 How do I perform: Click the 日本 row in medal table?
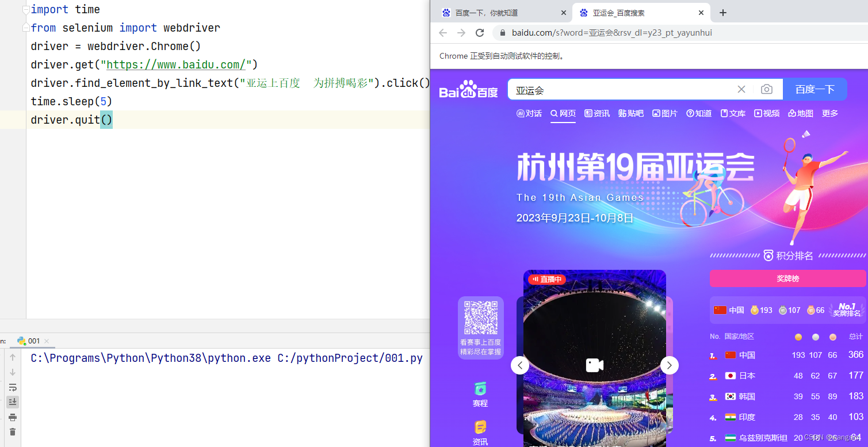coord(787,376)
